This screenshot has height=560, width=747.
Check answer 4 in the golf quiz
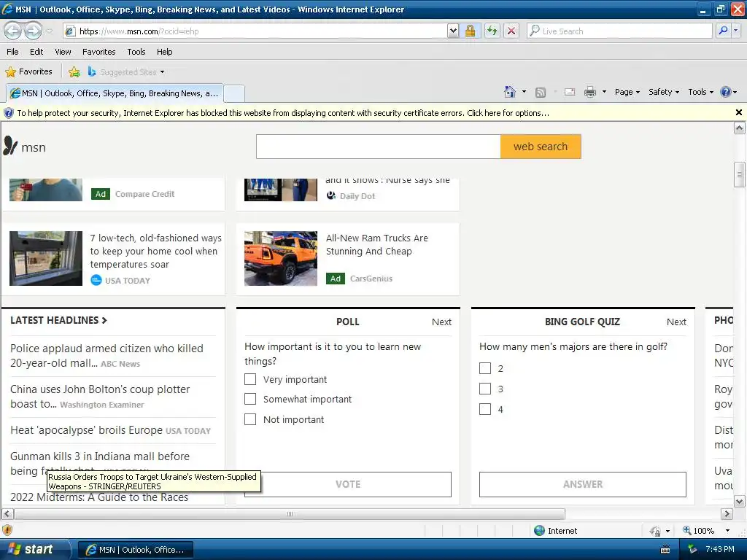tap(485, 409)
